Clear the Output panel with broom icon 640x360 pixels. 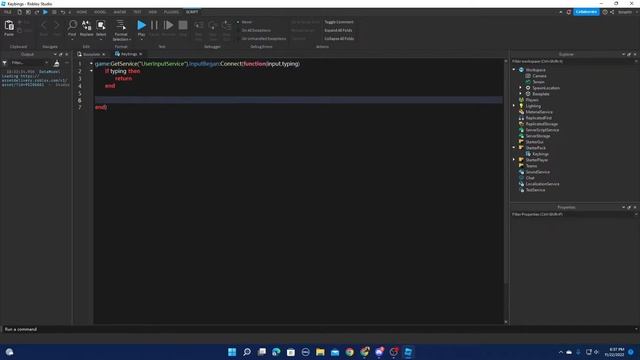tap(56, 63)
